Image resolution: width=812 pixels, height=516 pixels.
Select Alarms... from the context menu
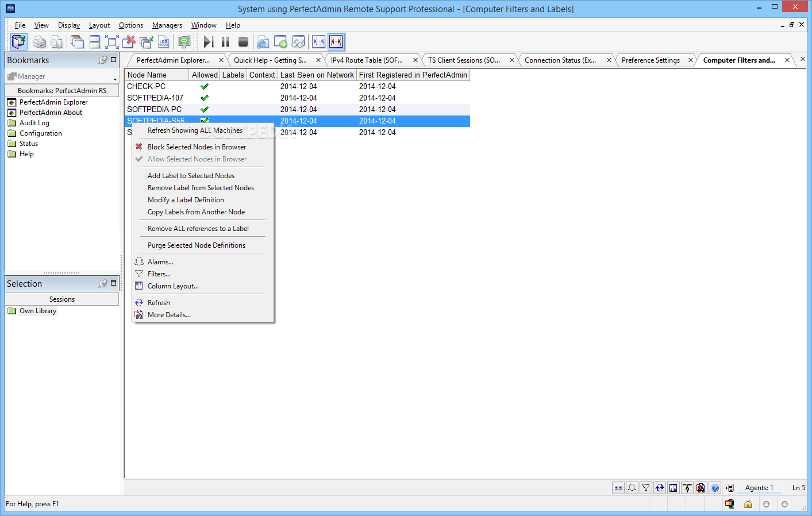(x=160, y=262)
